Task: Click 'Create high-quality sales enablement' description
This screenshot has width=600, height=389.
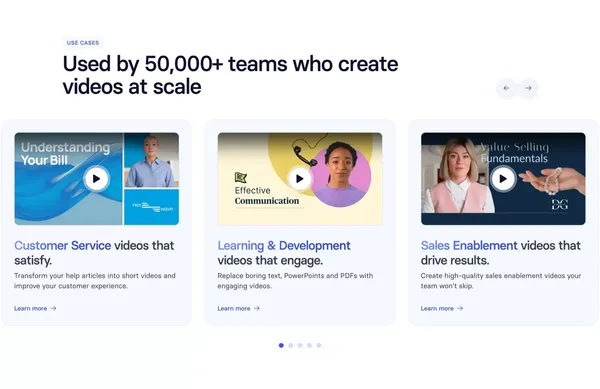Action: [x=501, y=281]
